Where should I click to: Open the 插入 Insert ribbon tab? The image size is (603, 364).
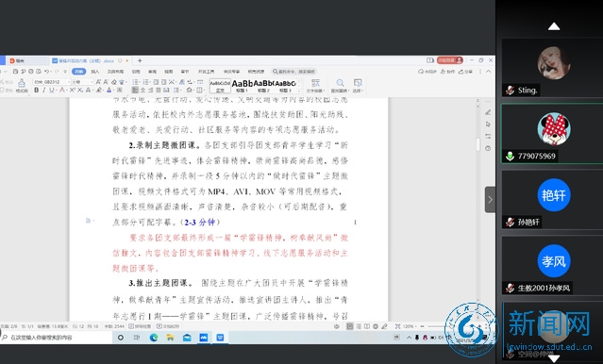coord(95,72)
